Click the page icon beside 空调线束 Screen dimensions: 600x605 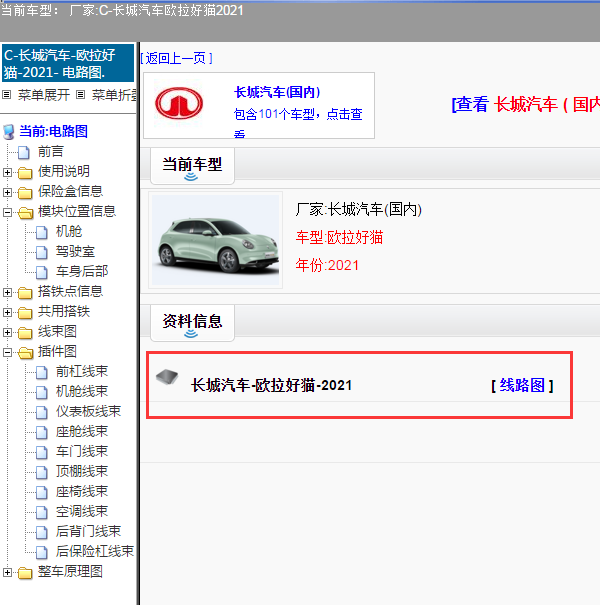pos(42,512)
